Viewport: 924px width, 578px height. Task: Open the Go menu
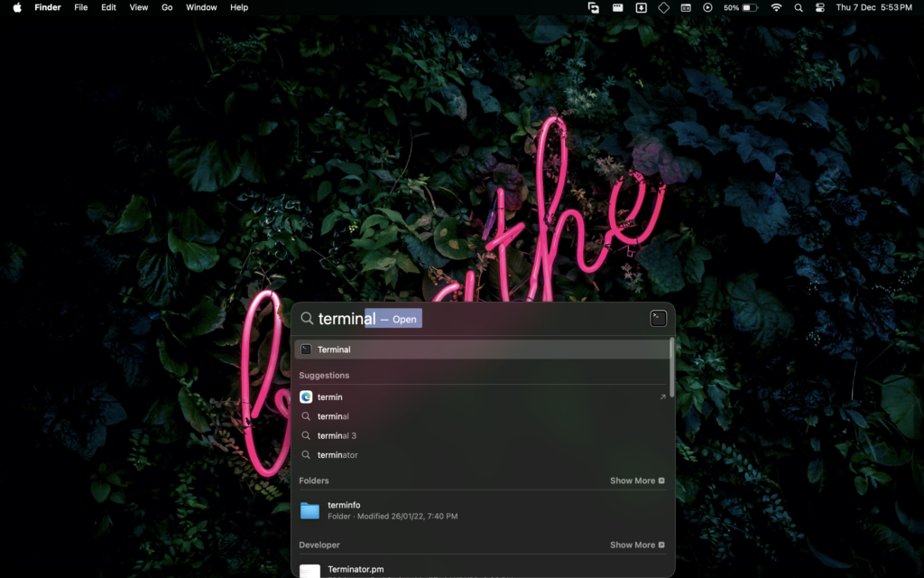click(x=167, y=7)
